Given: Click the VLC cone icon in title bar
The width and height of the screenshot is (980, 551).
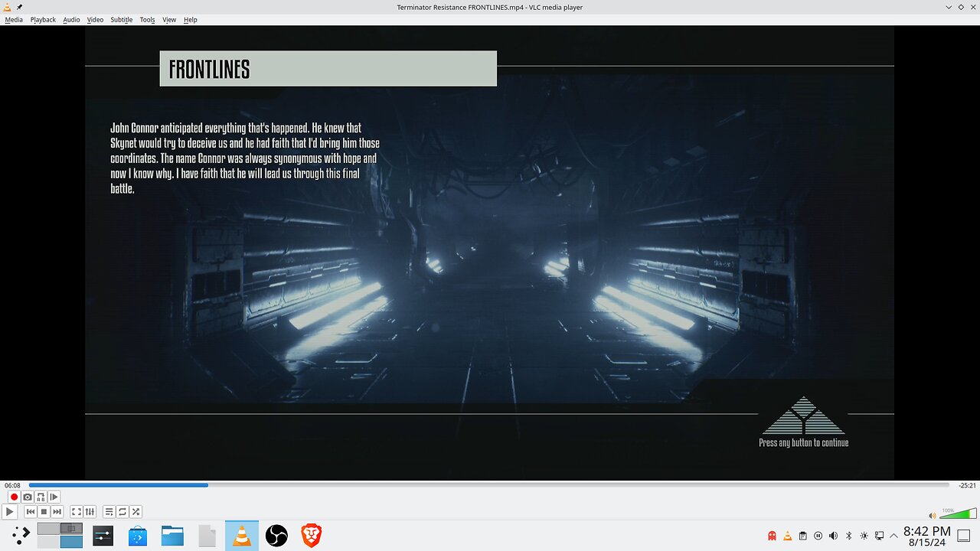Looking at the screenshot, I should coord(8,7).
